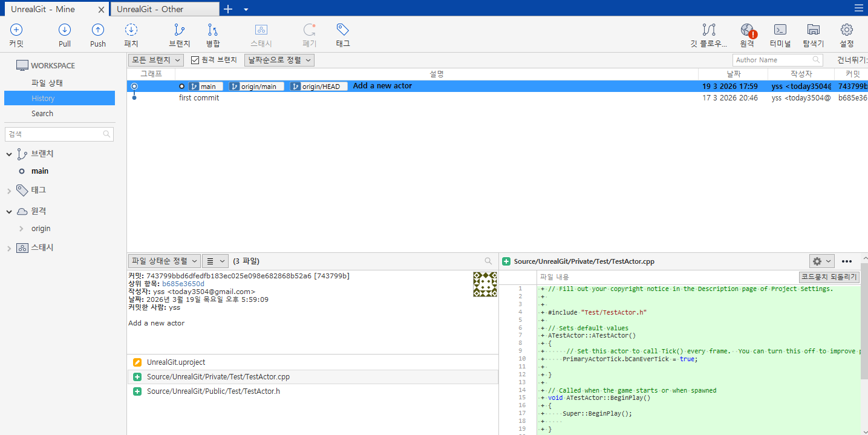Open the 모든 브랜치 dropdown
The image size is (868, 435).
[156, 60]
